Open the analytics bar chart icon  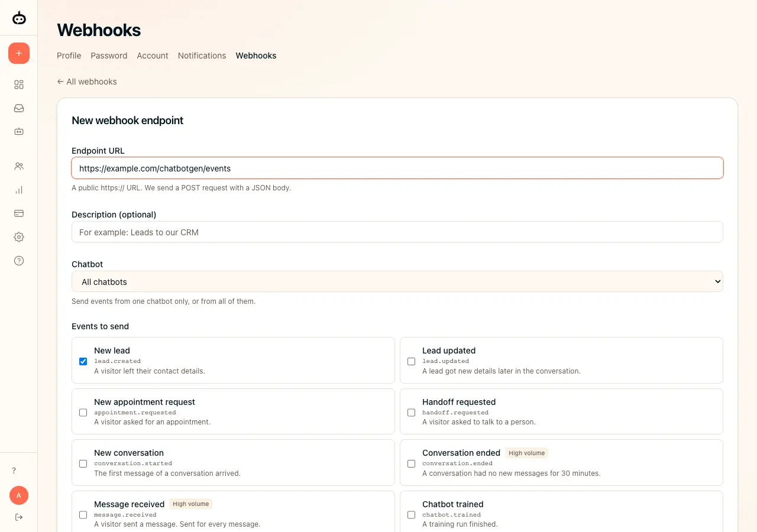pos(19,190)
